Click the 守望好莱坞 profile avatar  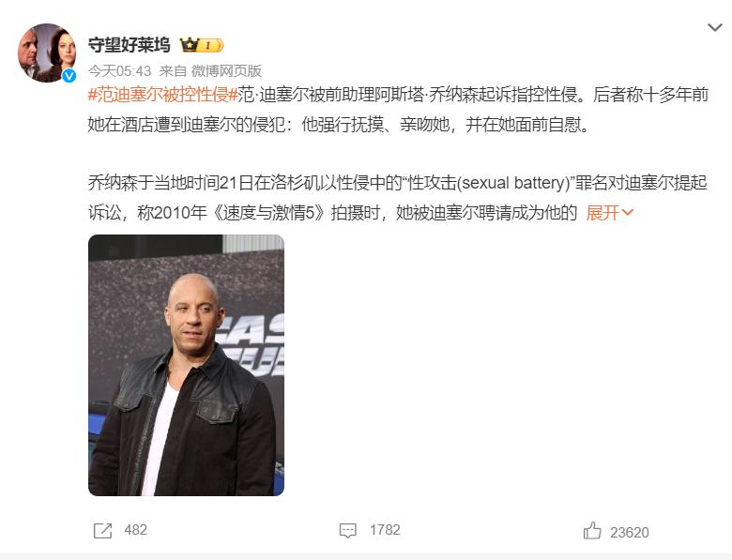[x=47, y=53]
